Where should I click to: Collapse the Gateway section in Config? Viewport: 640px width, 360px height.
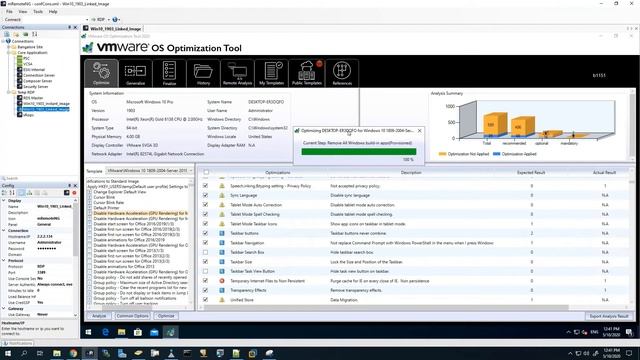coord(4,309)
